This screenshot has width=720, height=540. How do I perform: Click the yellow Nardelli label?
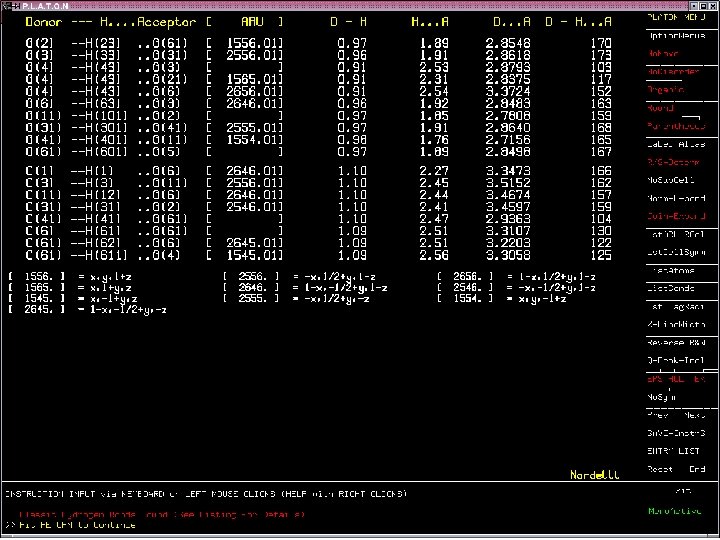tap(595, 475)
